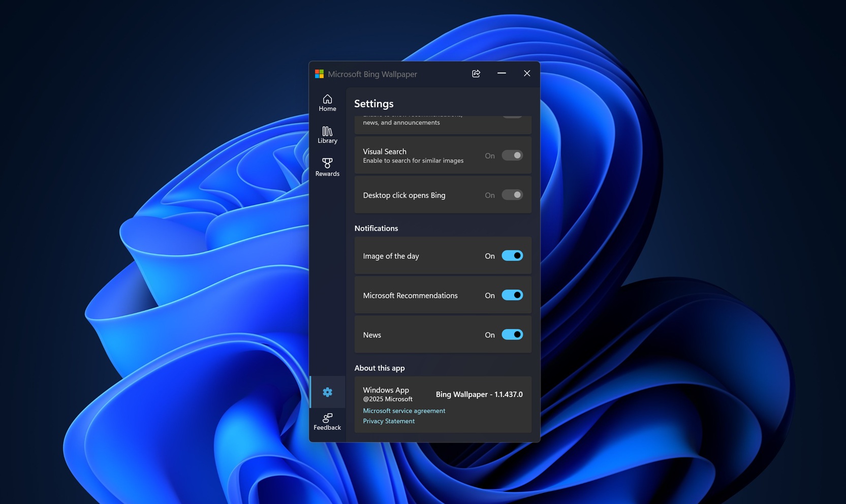846x504 pixels.
Task: Click the About this app header
Action: pos(380,368)
